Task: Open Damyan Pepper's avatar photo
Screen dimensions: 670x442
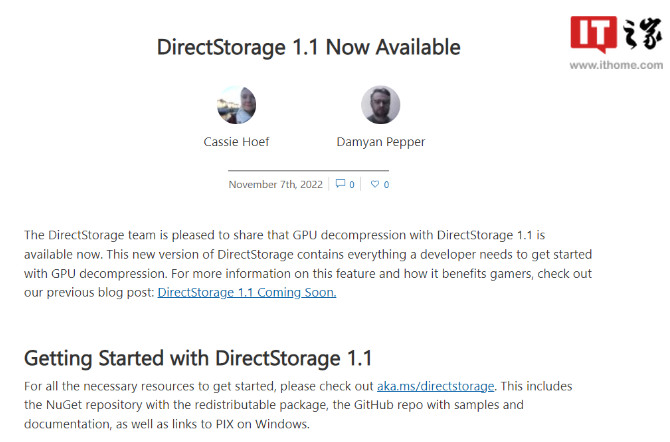Action: 380,105
